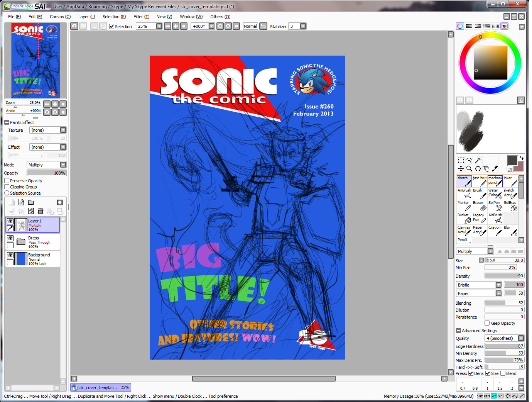Choose the Crayon brush
The height and width of the screenshot is (402, 532).
(x=495, y=231)
